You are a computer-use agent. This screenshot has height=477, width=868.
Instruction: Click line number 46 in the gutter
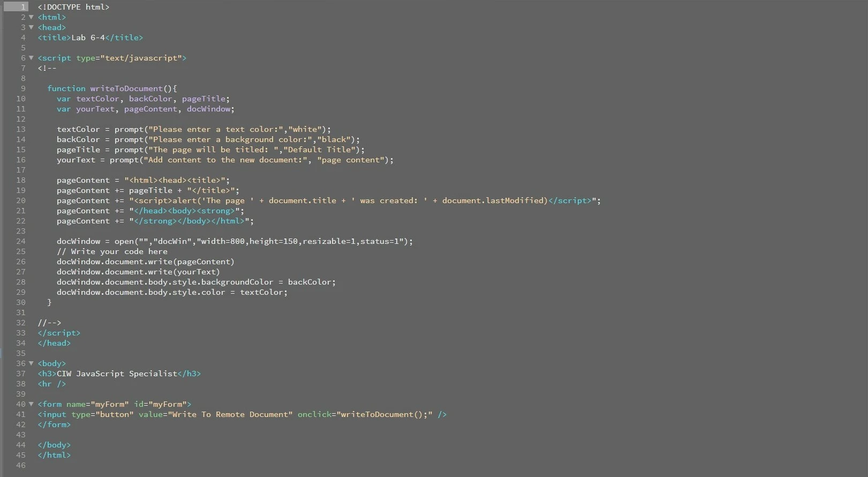pos(20,465)
